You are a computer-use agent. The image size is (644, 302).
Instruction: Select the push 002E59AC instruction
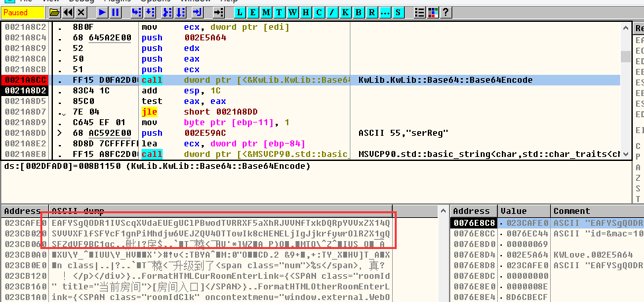point(184,133)
